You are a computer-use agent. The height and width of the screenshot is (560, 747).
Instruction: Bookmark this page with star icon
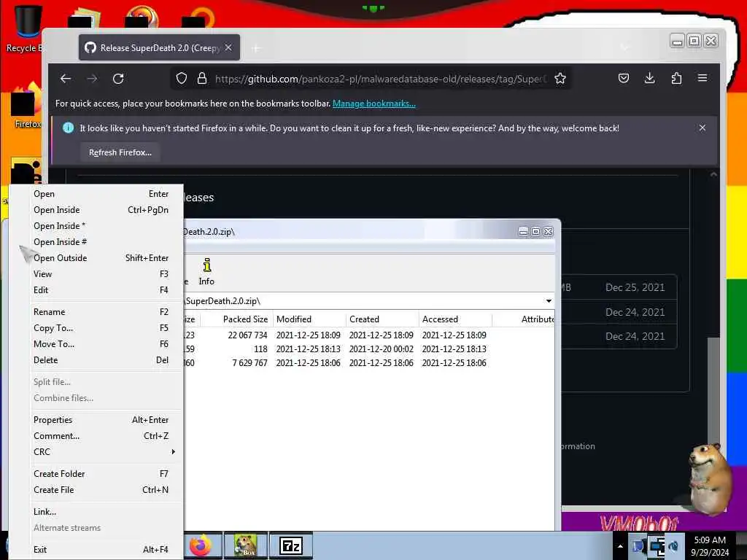pos(560,79)
